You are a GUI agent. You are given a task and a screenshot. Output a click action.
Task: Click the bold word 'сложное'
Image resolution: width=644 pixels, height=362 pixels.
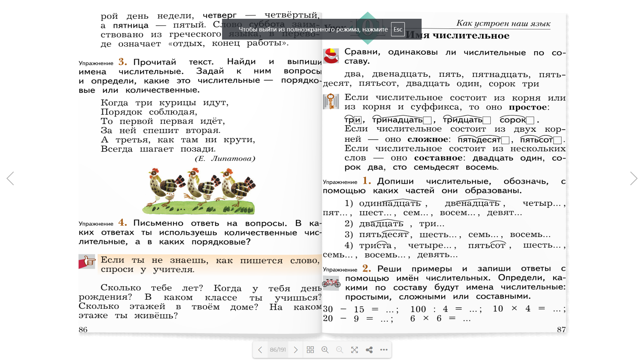coord(428,139)
